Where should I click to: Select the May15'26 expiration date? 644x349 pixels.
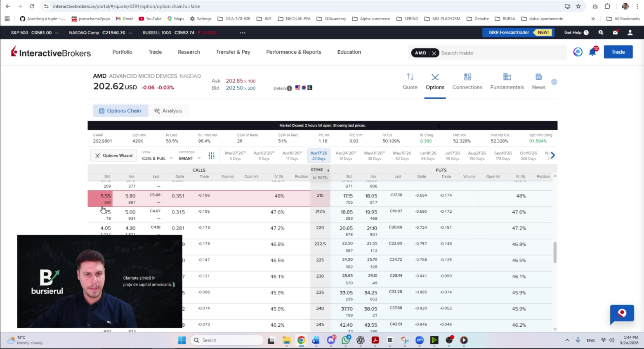402,155
